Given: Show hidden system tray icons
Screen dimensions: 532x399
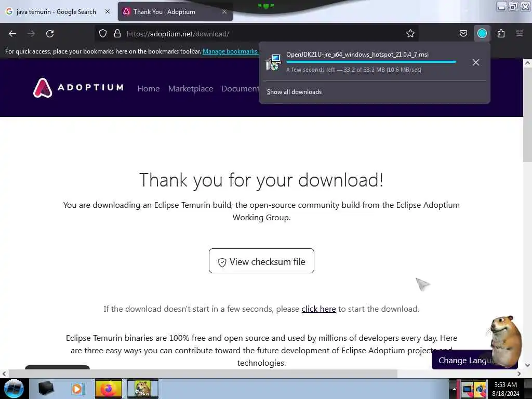Looking at the screenshot, I should pyautogui.click(x=454, y=389).
